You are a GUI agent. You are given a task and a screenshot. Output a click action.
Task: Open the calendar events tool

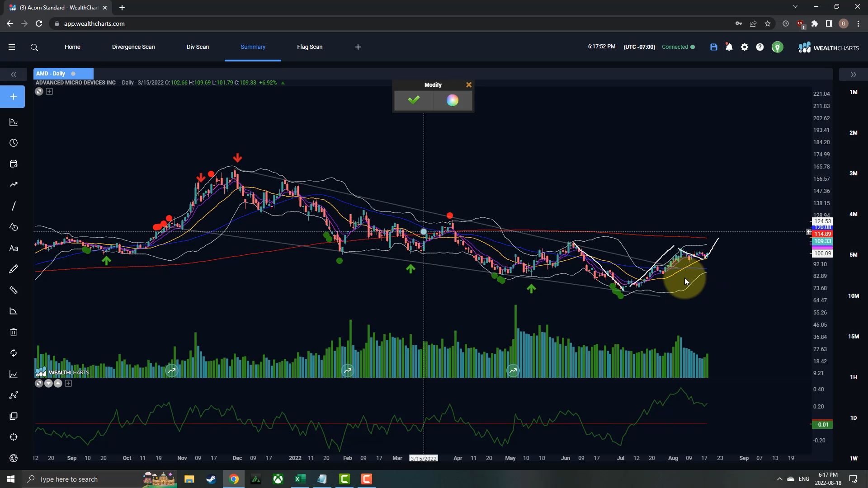[14, 164]
